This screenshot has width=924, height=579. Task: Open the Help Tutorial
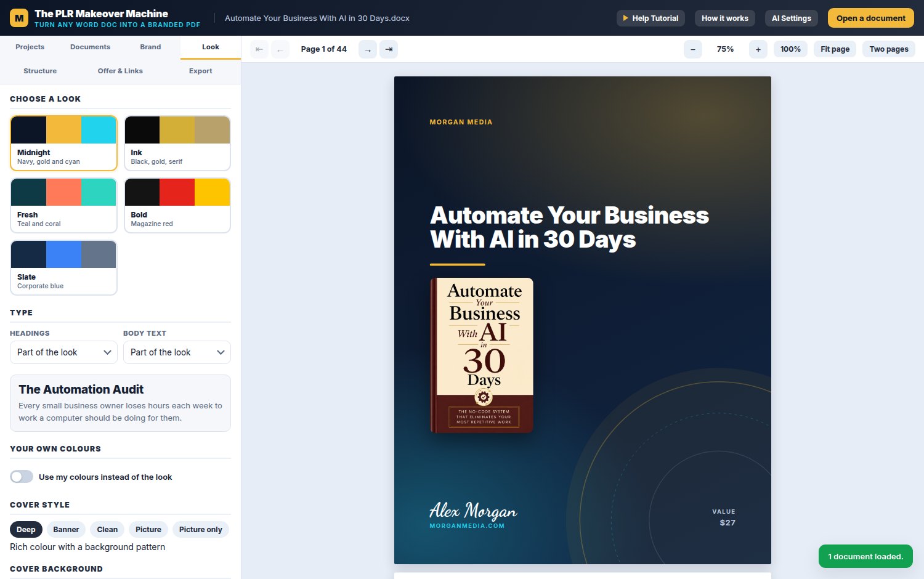[650, 18]
